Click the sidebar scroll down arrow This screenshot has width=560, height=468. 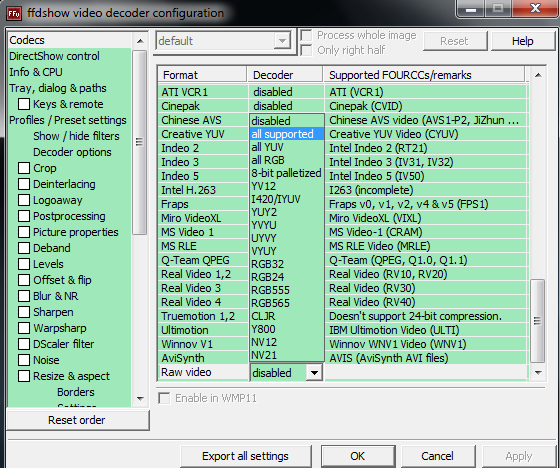coord(140,398)
